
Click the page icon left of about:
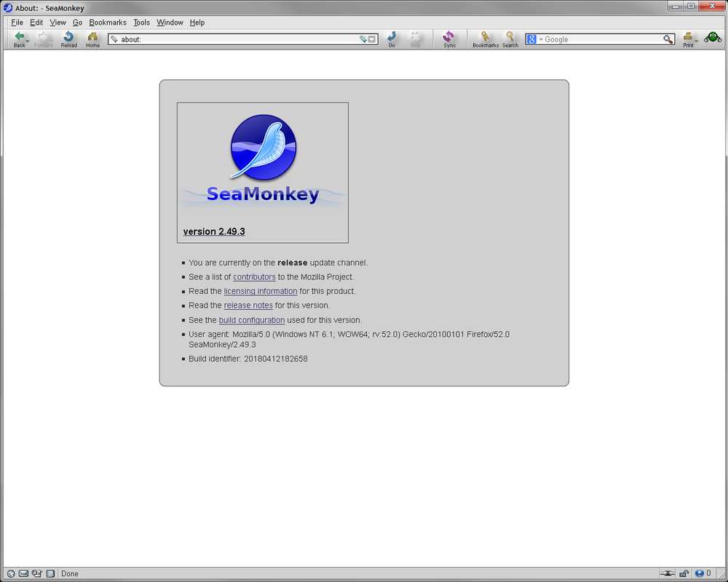pyautogui.click(x=114, y=39)
